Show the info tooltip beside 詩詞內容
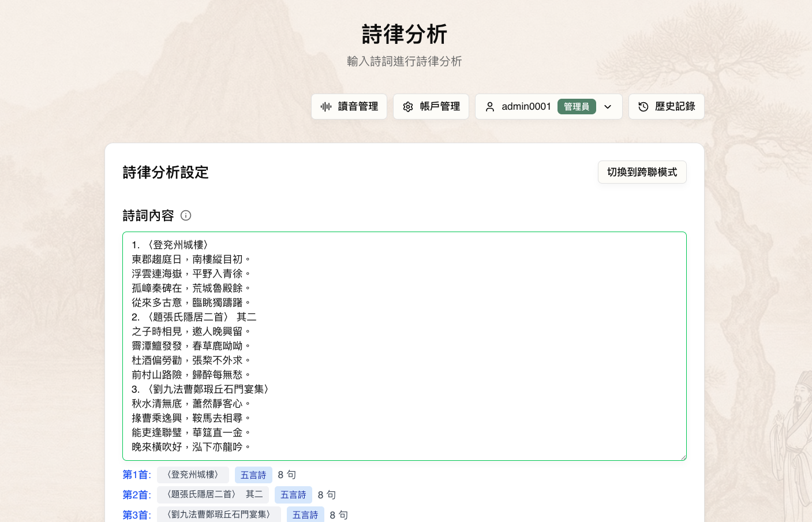The image size is (812, 522). pos(186,215)
